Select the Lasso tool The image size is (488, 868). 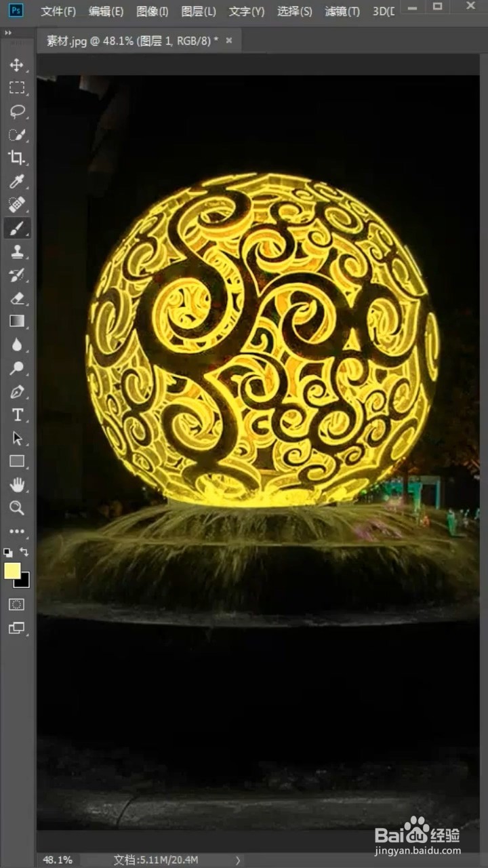coord(17,111)
